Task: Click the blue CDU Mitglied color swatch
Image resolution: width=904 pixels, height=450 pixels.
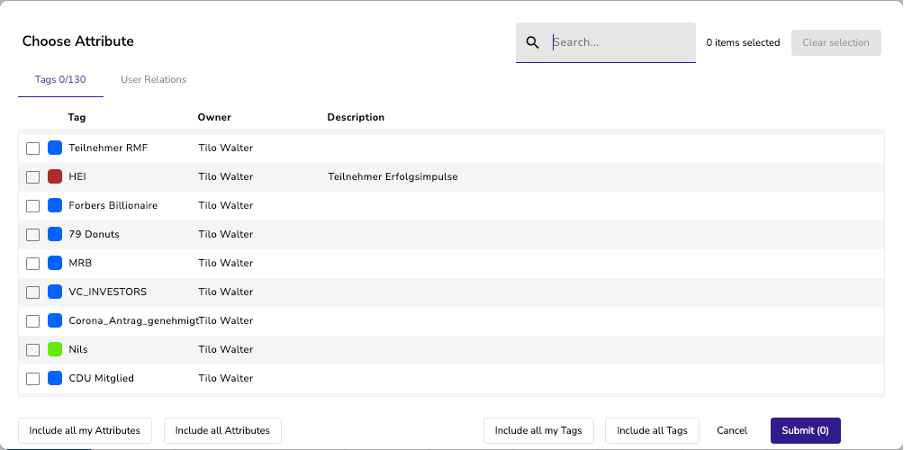Action: (x=55, y=379)
